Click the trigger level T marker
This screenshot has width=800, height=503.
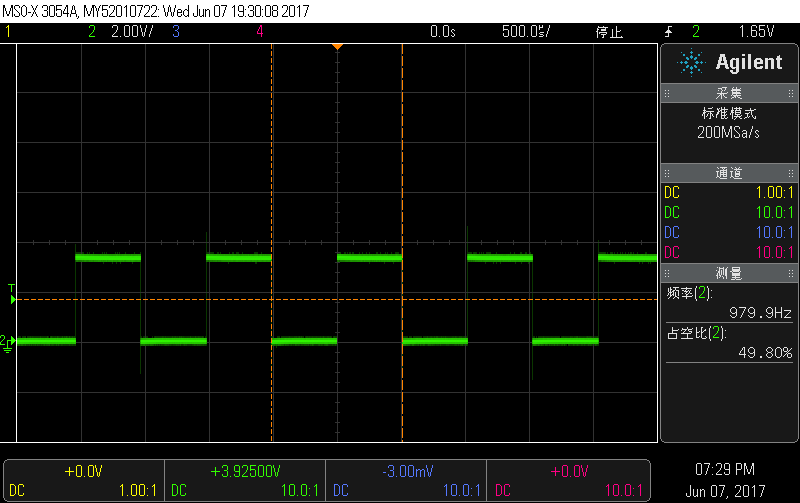(12, 294)
